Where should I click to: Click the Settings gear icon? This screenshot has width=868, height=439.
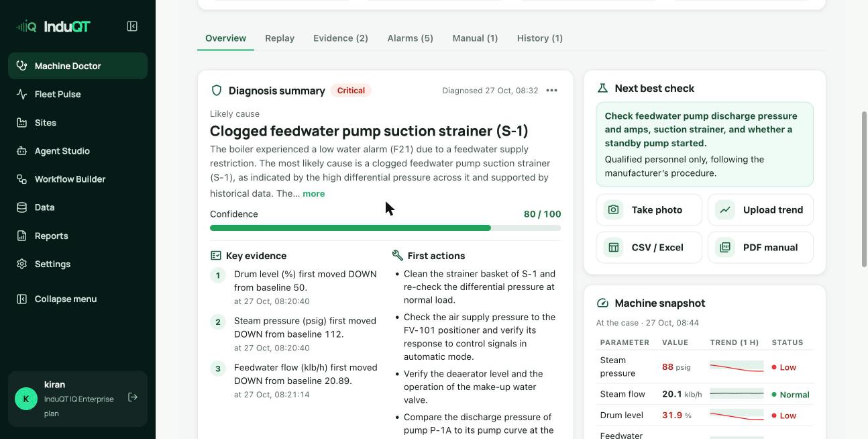22,264
